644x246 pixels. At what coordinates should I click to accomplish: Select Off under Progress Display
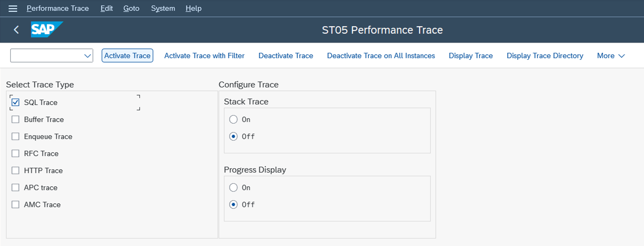coord(233,204)
